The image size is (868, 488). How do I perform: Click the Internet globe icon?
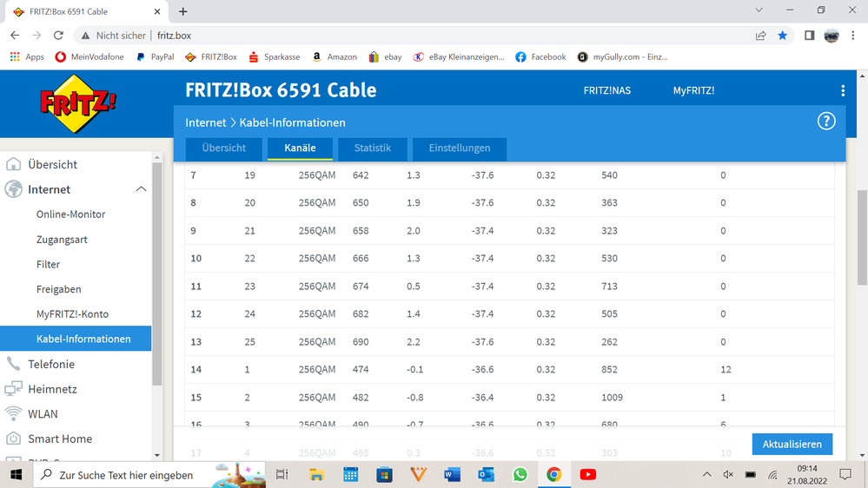pos(13,189)
